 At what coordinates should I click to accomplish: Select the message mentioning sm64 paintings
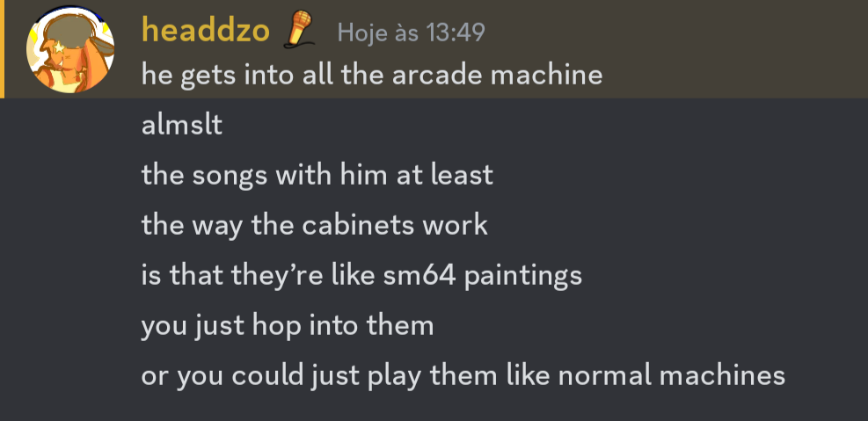361,275
